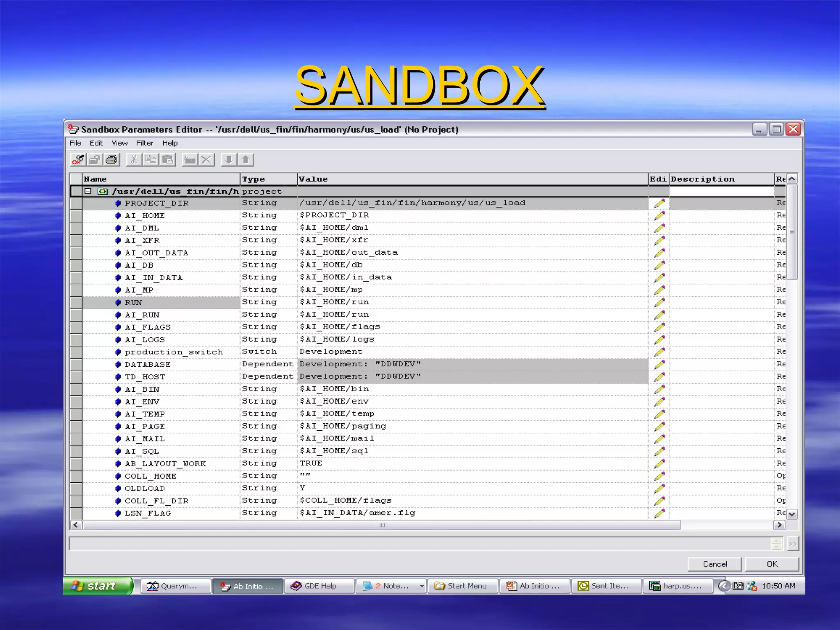Image resolution: width=840 pixels, height=630 pixels.
Task: Open the Edit menu
Action: pos(96,143)
